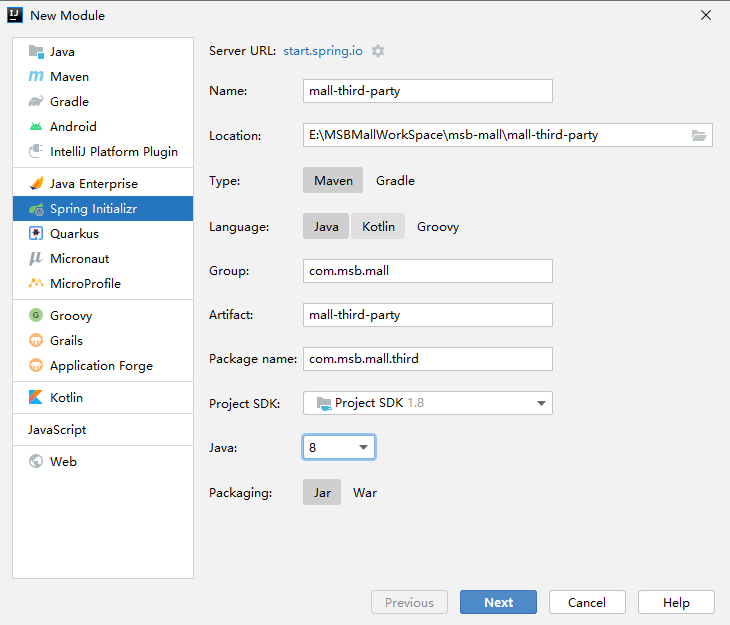Click the Application Forge icon
Screen dimensions: 730x625
[x=36, y=366]
